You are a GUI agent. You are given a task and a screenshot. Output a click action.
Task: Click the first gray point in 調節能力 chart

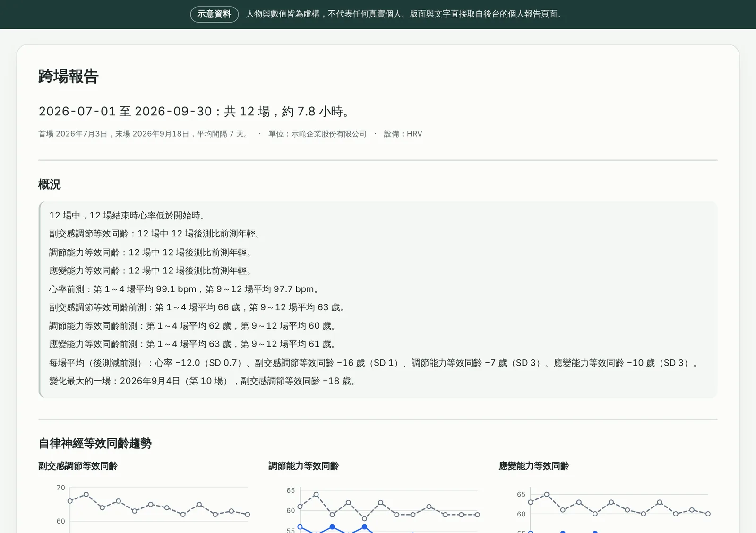click(300, 507)
